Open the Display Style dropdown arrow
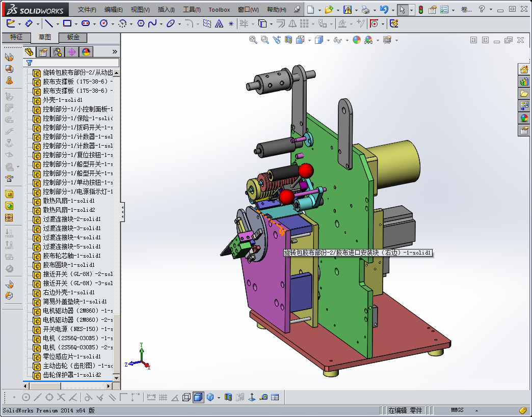The width and height of the screenshot is (532, 417). [x=328, y=41]
